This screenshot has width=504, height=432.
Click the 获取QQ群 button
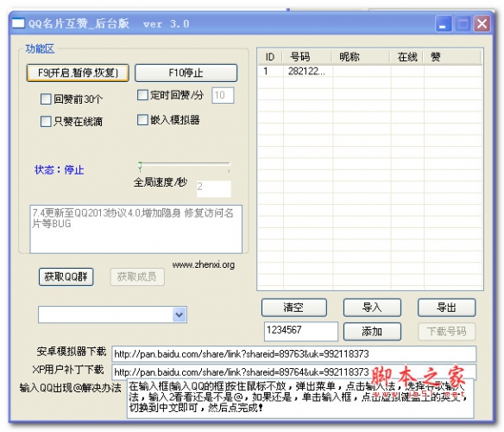pos(66,276)
